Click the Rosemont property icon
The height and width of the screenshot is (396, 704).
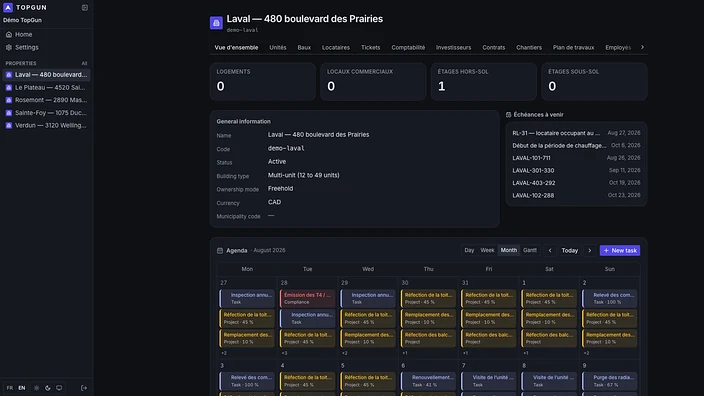[9, 100]
